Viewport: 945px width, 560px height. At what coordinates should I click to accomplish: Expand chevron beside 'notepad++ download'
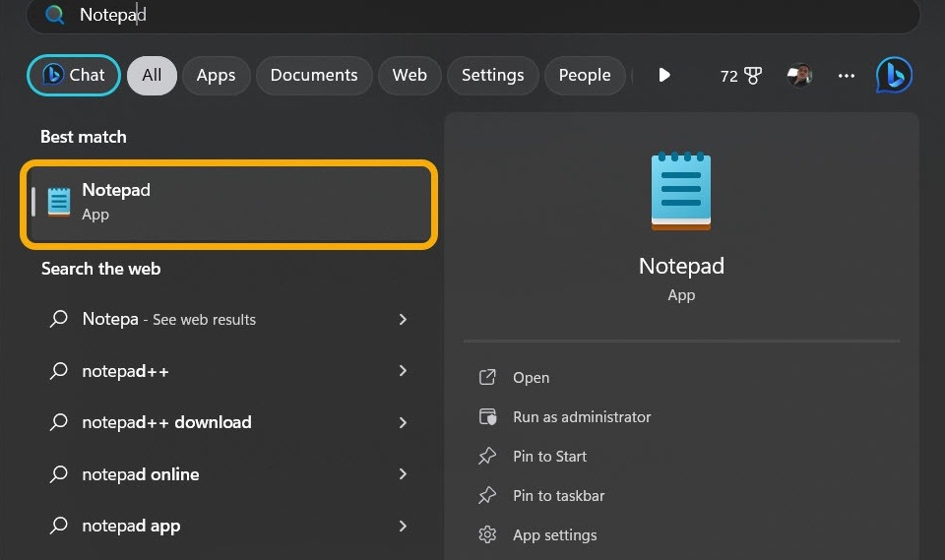pos(404,422)
